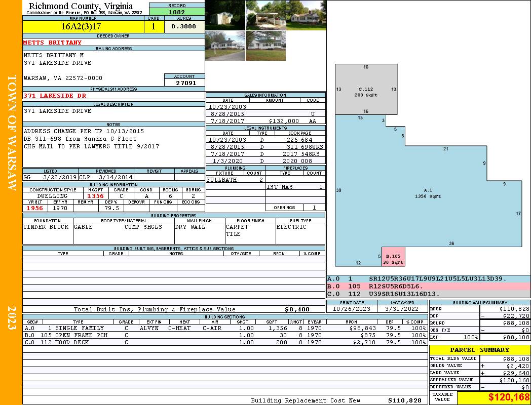The height and width of the screenshot is (405, 532).
Task: Click the A.0 single family building section row
Action: pos(225,328)
